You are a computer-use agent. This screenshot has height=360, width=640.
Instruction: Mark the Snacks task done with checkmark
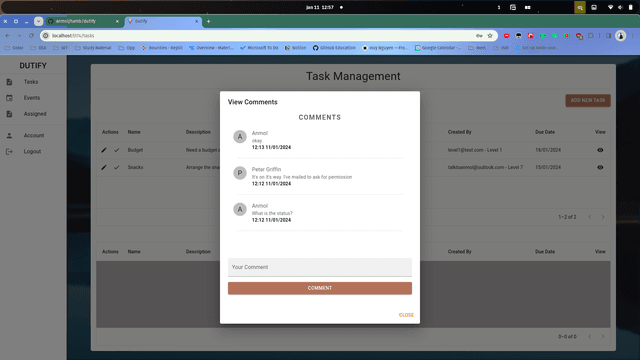tap(116, 167)
